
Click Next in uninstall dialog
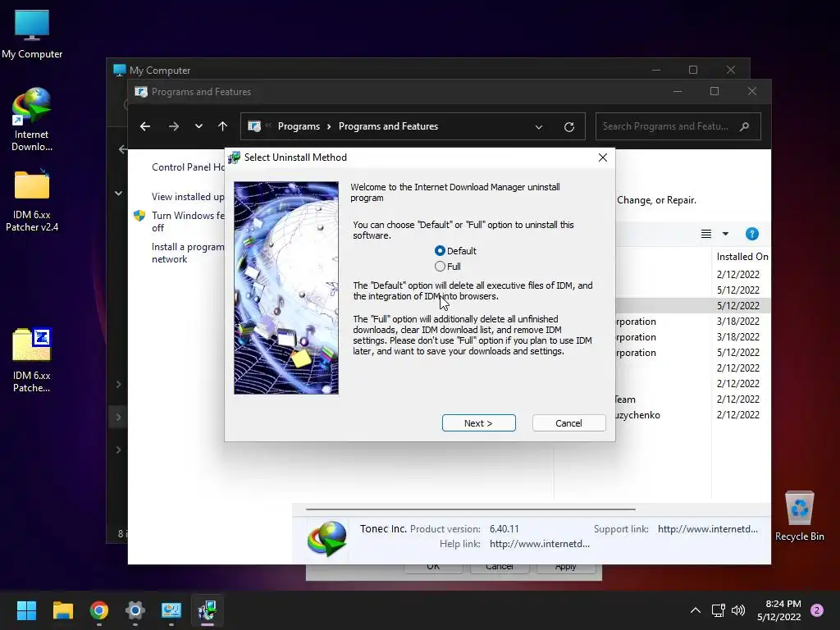point(478,423)
